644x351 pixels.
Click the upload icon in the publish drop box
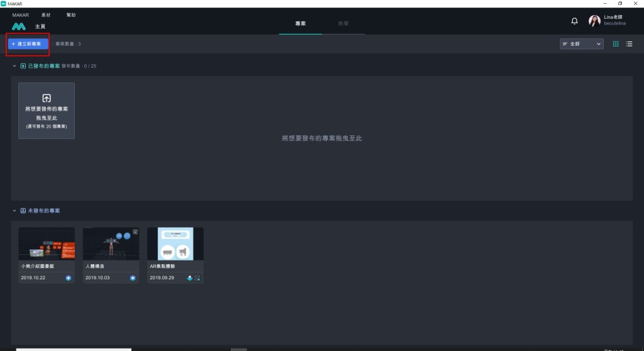(47, 98)
